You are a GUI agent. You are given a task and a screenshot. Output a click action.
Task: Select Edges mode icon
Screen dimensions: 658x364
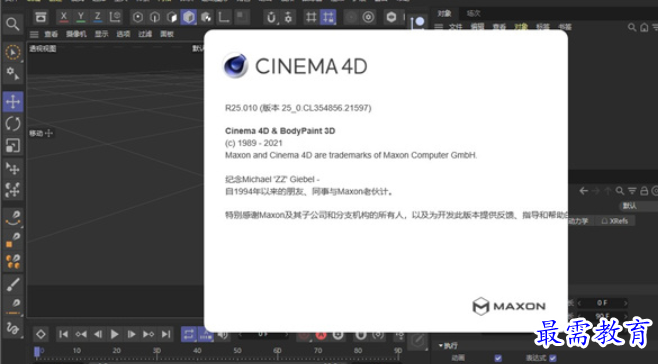click(x=155, y=17)
